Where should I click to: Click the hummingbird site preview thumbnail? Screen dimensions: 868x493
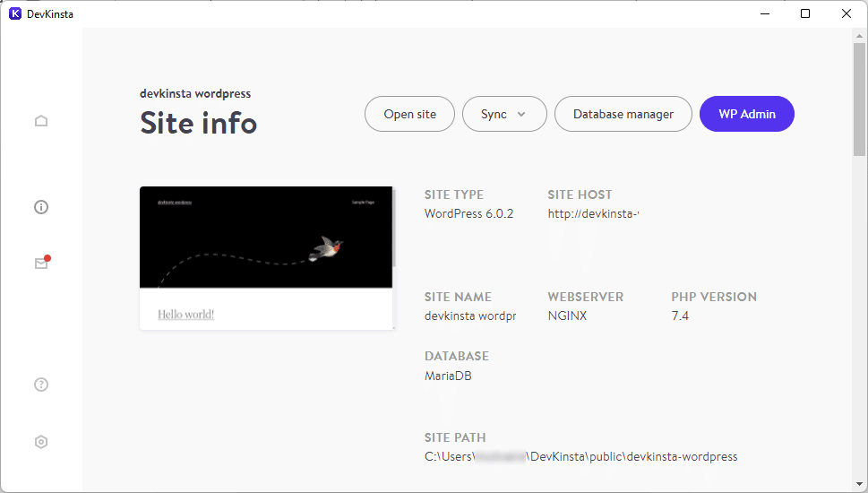266,238
